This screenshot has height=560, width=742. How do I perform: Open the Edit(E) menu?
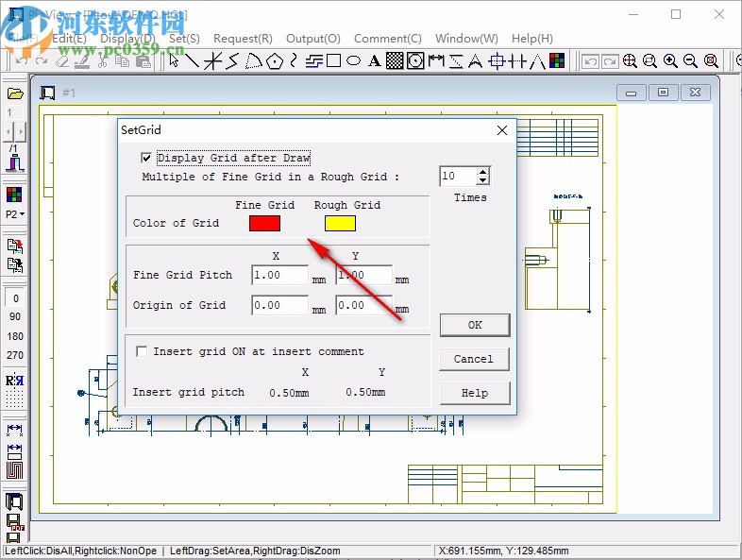pos(69,39)
